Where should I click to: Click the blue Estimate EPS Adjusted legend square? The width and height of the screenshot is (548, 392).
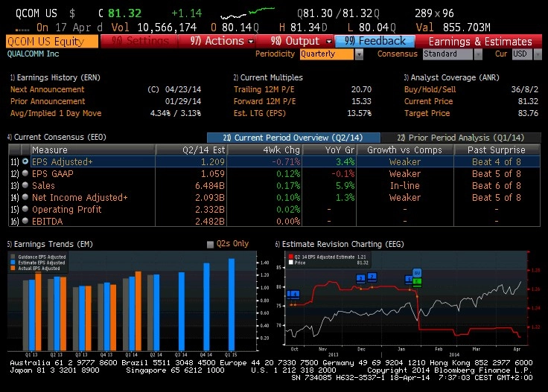[13, 263]
